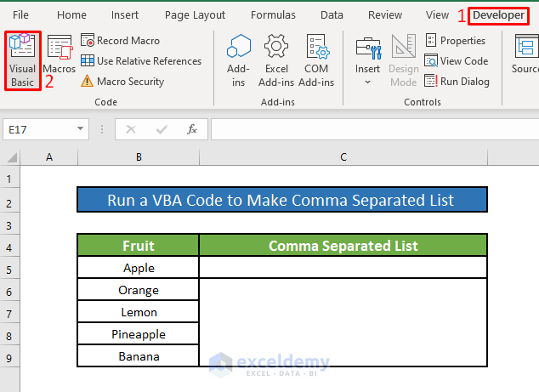Click Run Dialog button
Screen dimensions: 539x392
pos(457,82)
